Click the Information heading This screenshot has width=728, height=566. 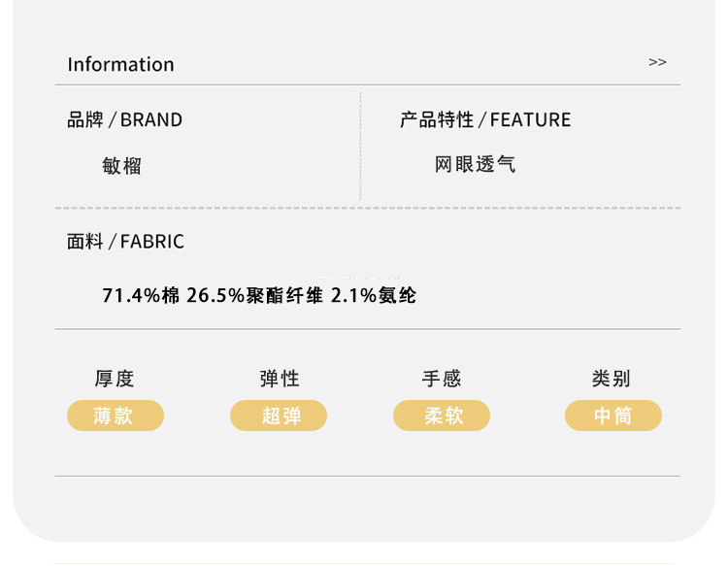pyautogui.click(x=120, y=65)
